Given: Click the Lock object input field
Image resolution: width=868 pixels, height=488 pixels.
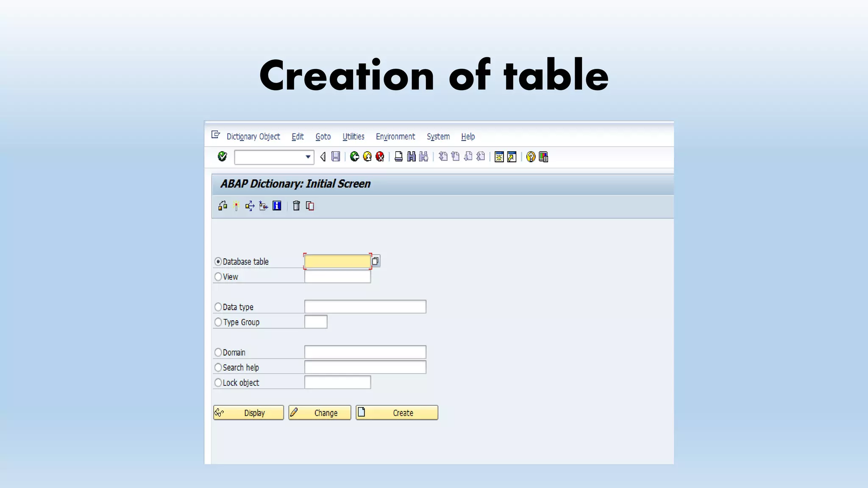Looking at the screenshot, I should pyautogui.click(x=337, y=382).
